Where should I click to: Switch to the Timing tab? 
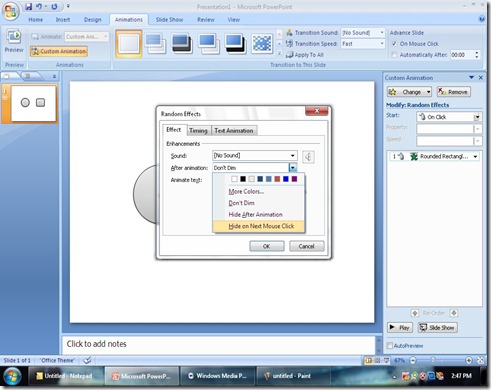(198, 131)
